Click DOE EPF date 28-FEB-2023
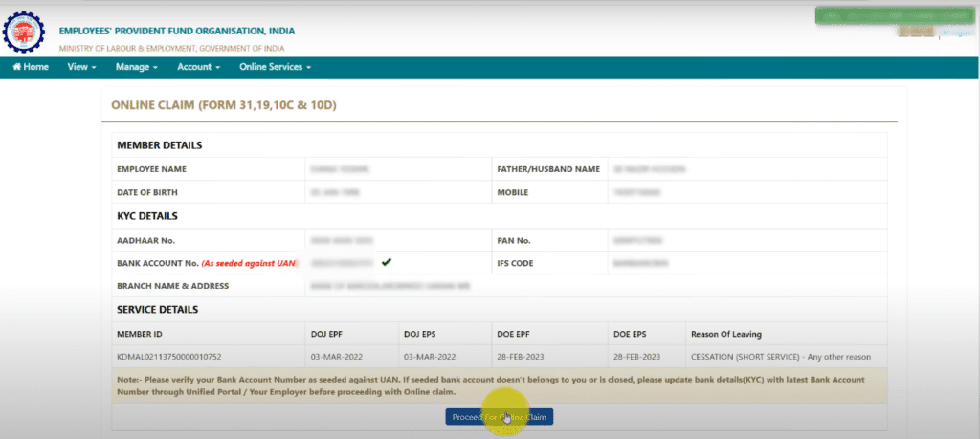The width and height of the screenshot is (980, 439). 519,357
